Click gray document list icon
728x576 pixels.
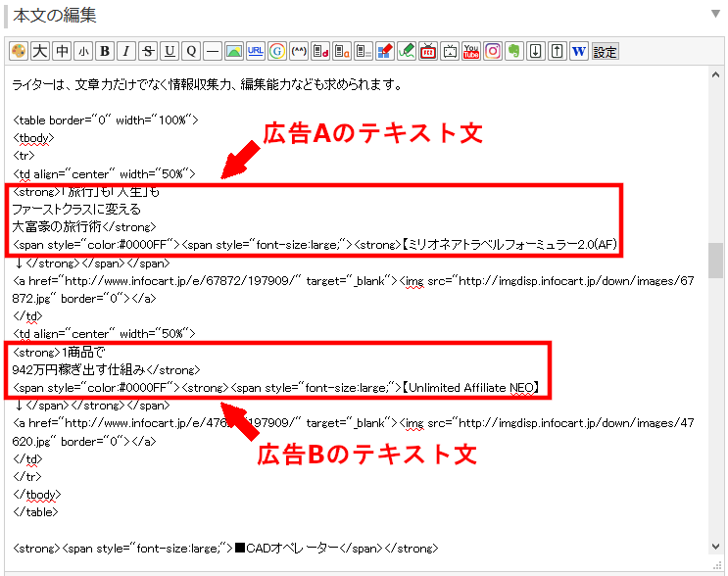[364, 51]
